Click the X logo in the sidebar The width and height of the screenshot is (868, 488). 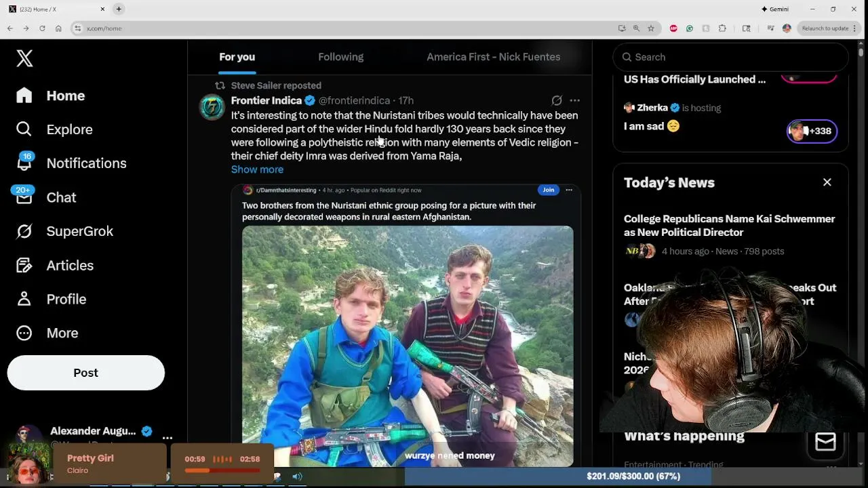pos(24,58)
